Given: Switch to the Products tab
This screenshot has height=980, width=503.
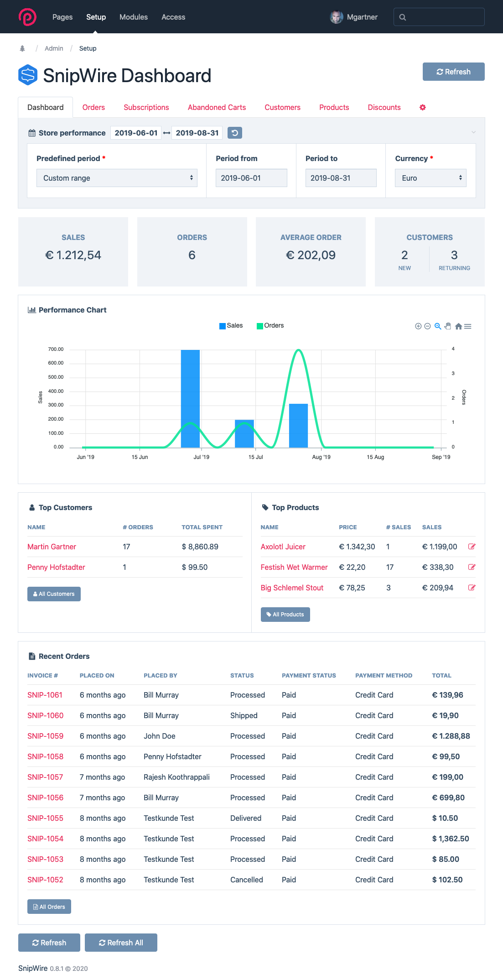Looking at the screenshot, I should coord(334,107).
